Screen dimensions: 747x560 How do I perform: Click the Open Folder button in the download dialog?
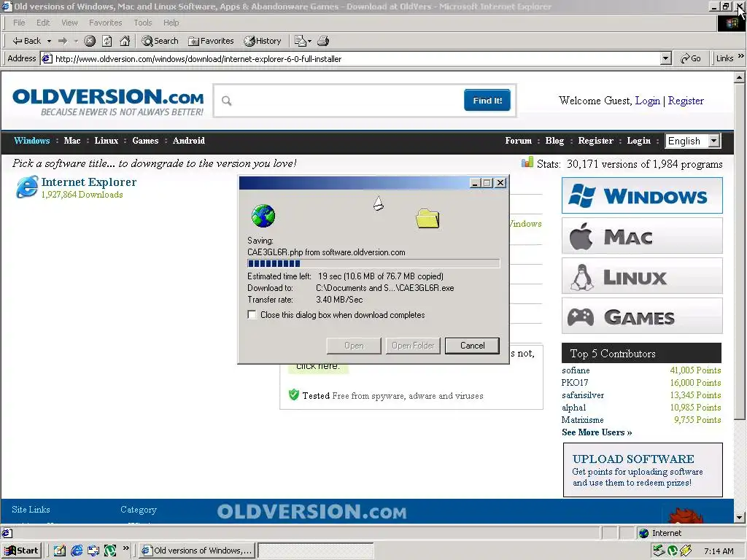(x=413, y=346)
